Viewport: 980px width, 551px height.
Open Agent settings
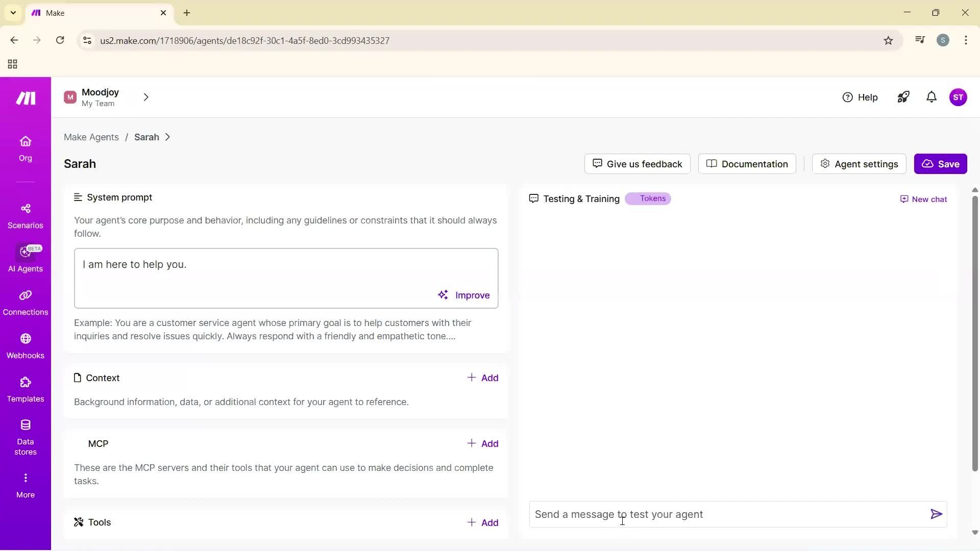click(x=859, y=164)
